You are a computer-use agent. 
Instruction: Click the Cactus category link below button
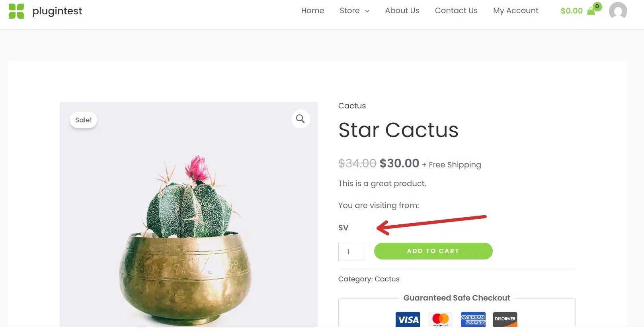pos(387,279)
